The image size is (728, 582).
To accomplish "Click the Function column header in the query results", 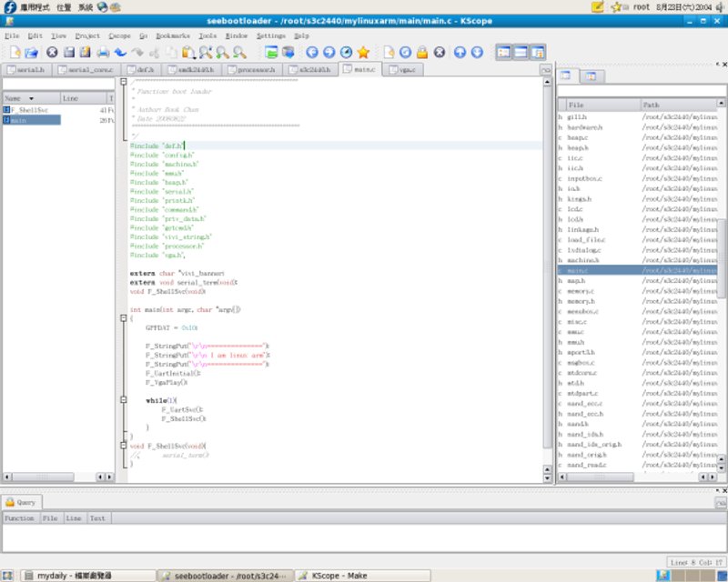I will pyautogui.click(x=19, y=518).
